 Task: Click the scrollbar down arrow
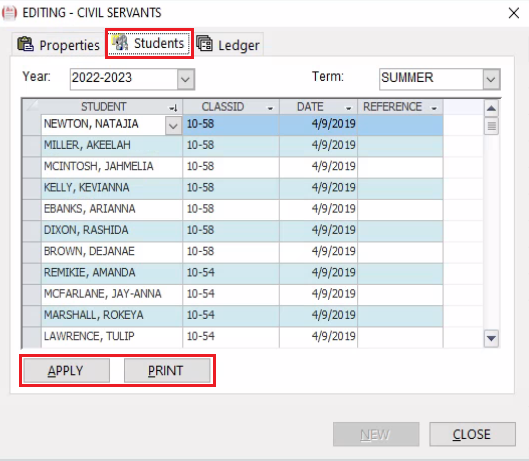point(492,338)
